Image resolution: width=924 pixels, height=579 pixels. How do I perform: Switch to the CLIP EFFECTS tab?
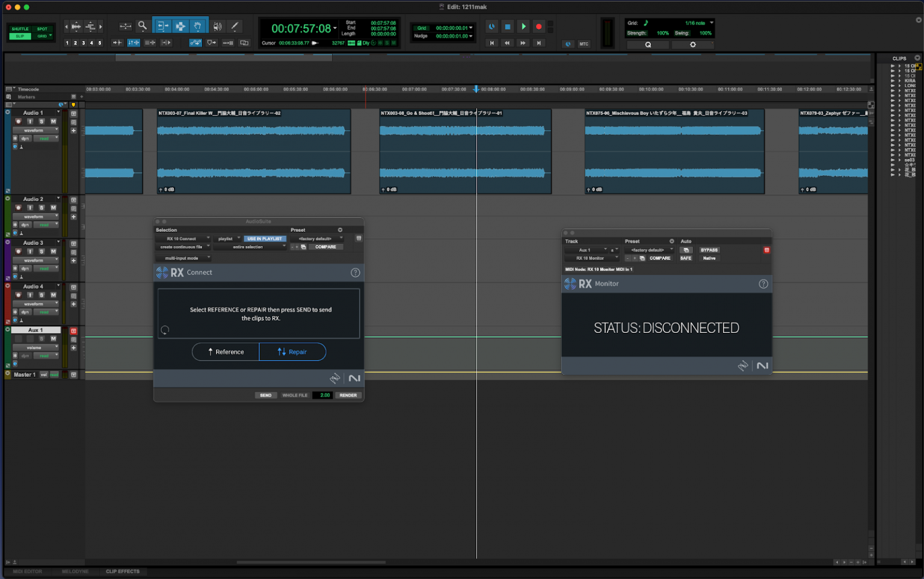click(x=123, y=571)
